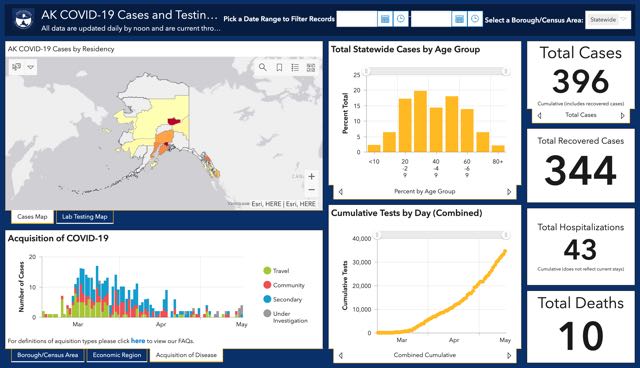This screenshot has width=640, height=368.
Task: Open the basemap gallery grid icon
Action: coord(311,67)
